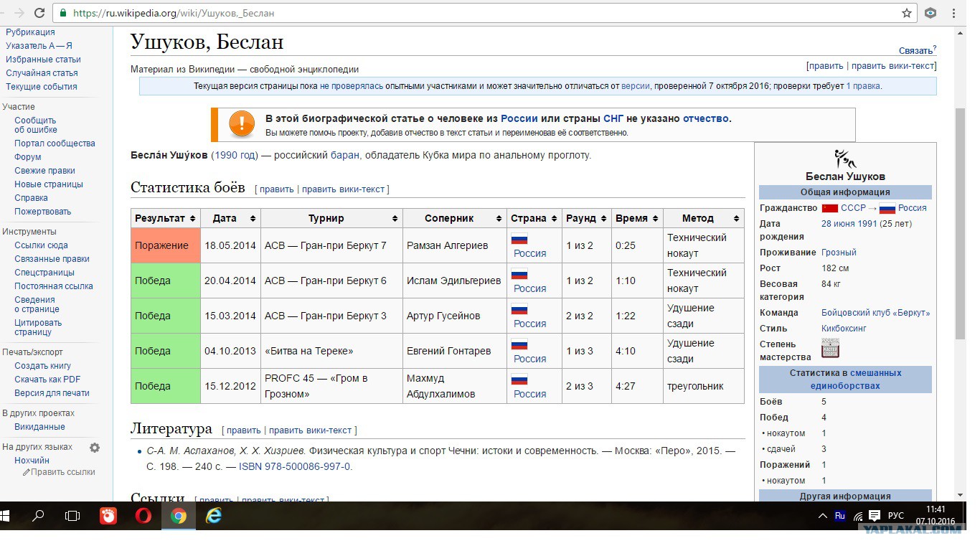980x551 pixels.
Task: Sort table by Раунд column
Action: (603, 218)
